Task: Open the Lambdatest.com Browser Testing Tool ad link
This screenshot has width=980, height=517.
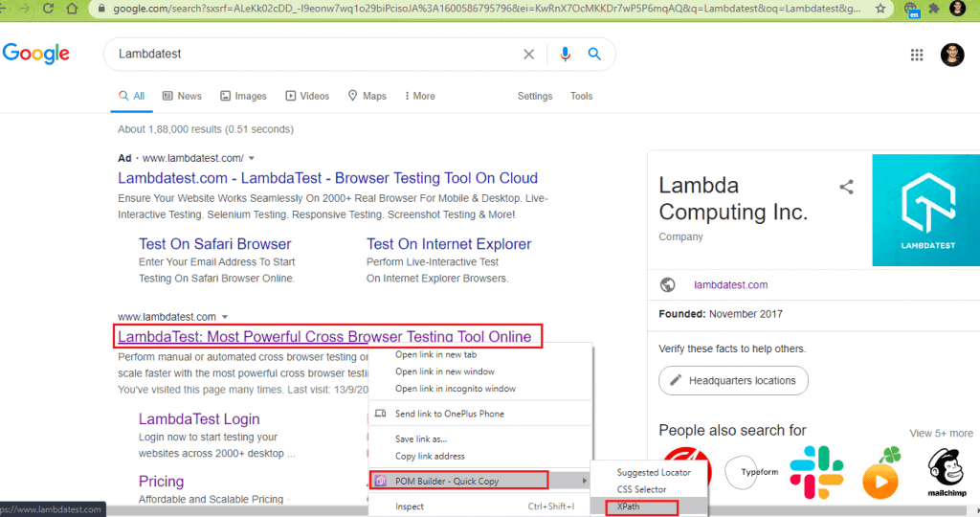Action: click(327, 178)
